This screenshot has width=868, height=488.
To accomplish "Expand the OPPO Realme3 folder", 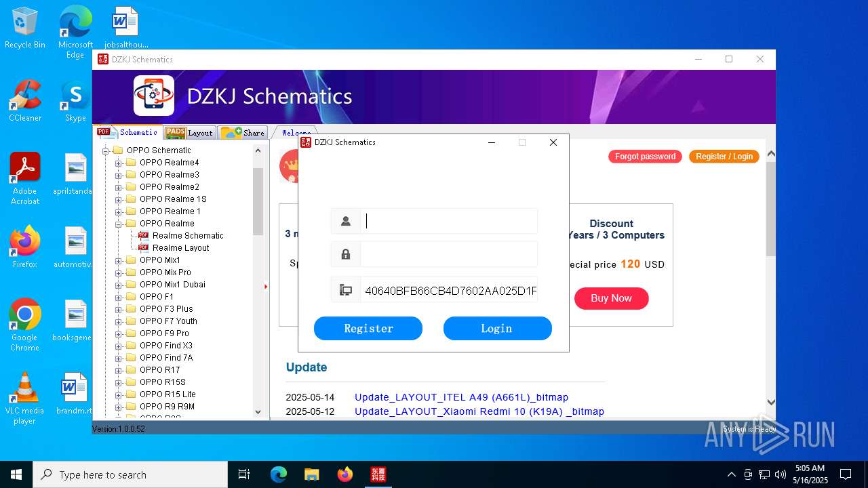I will point(119,175).
